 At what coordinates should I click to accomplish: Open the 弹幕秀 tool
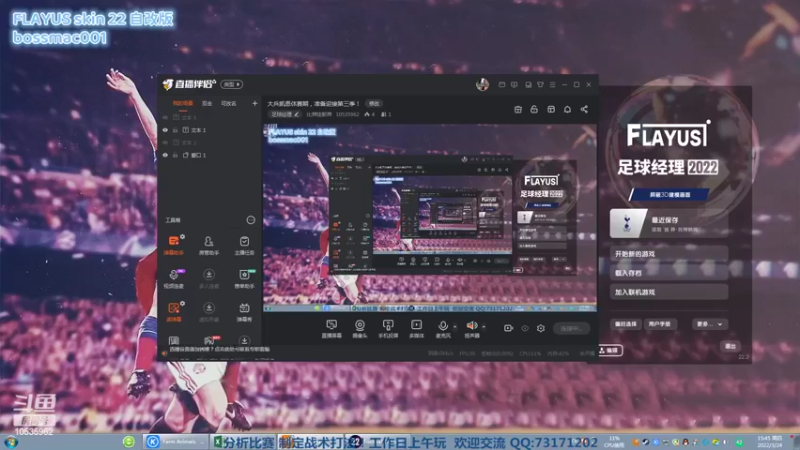(244, 312)
